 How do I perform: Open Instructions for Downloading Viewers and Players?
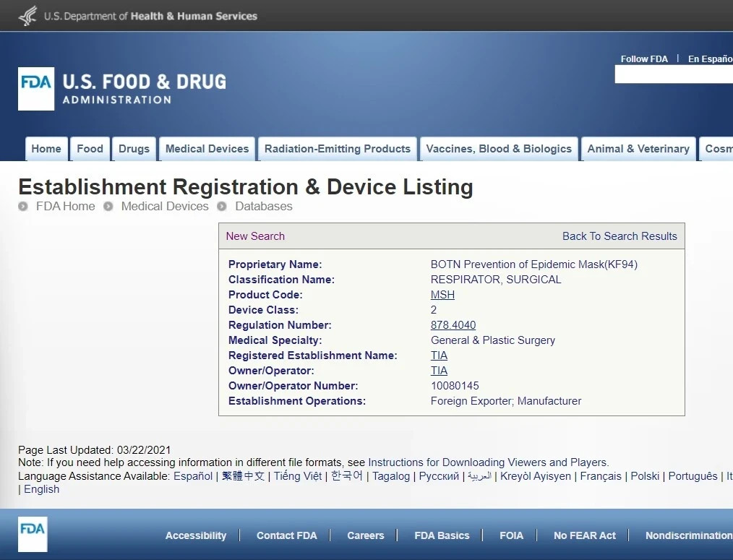(x=487, y=462)
